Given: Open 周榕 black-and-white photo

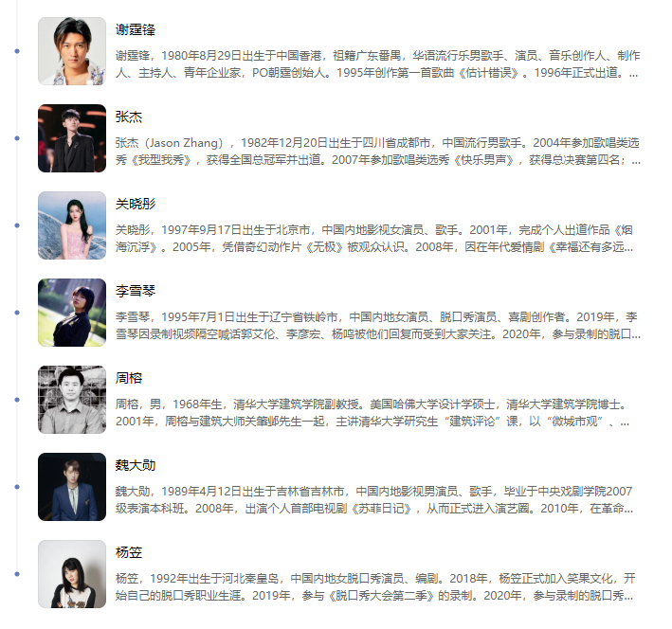Looking at the screenshot, I should [72, 400].
